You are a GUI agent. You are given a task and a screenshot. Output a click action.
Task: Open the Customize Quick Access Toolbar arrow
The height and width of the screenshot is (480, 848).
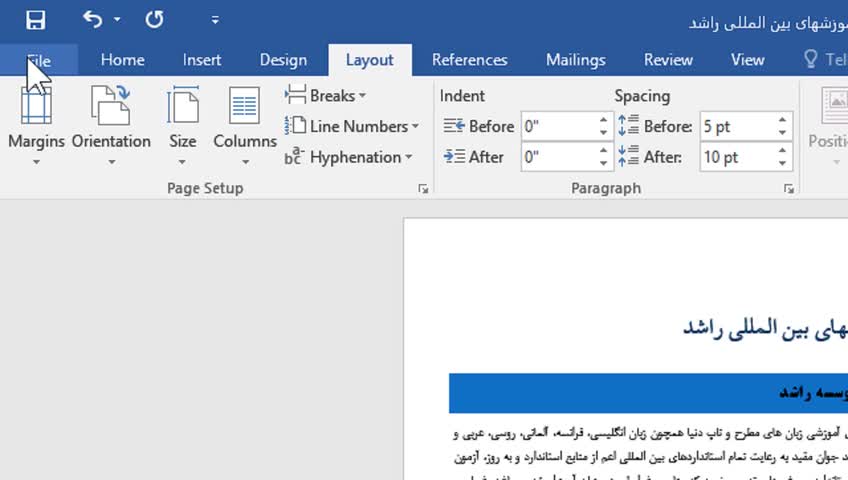(215, 20)
